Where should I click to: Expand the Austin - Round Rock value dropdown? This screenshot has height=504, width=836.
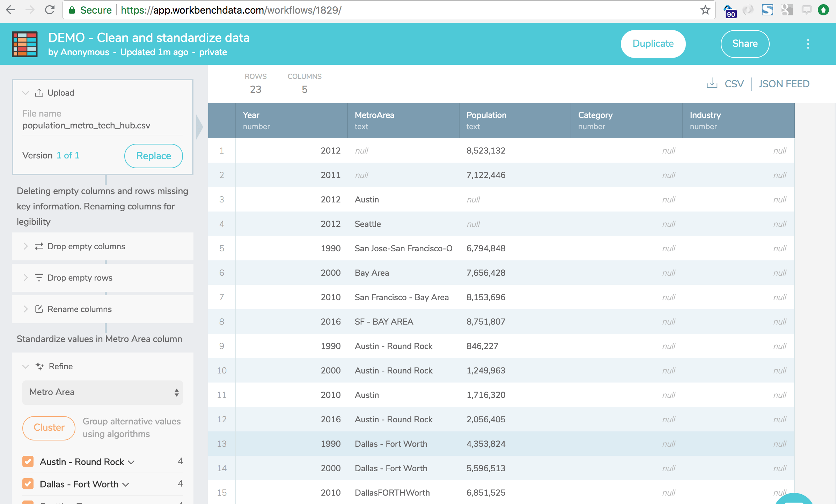131,461
